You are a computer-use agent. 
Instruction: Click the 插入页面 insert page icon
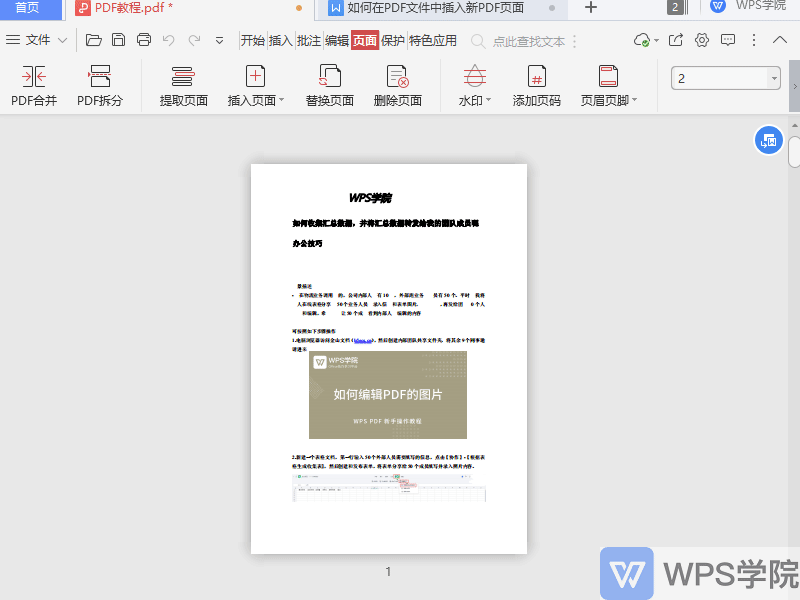(255, 77)
